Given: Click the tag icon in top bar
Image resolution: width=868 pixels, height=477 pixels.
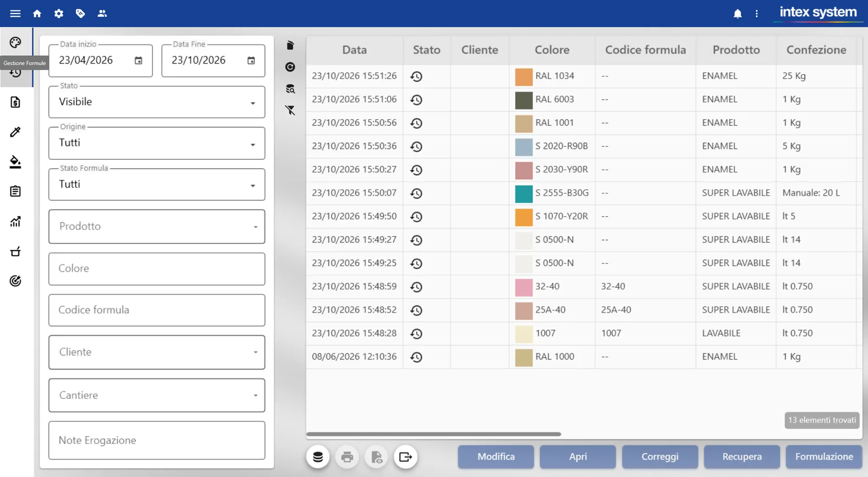Looking at the screenshot, I should [x=80, y=14].
